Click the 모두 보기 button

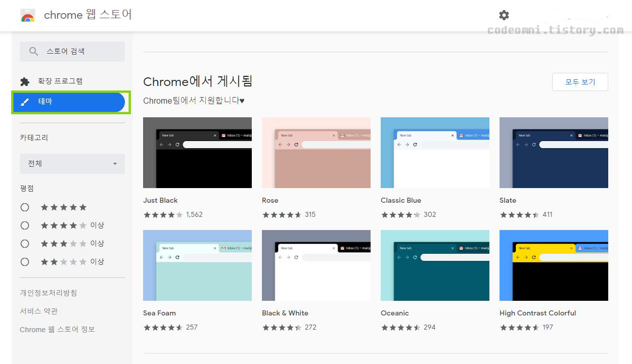580,82
